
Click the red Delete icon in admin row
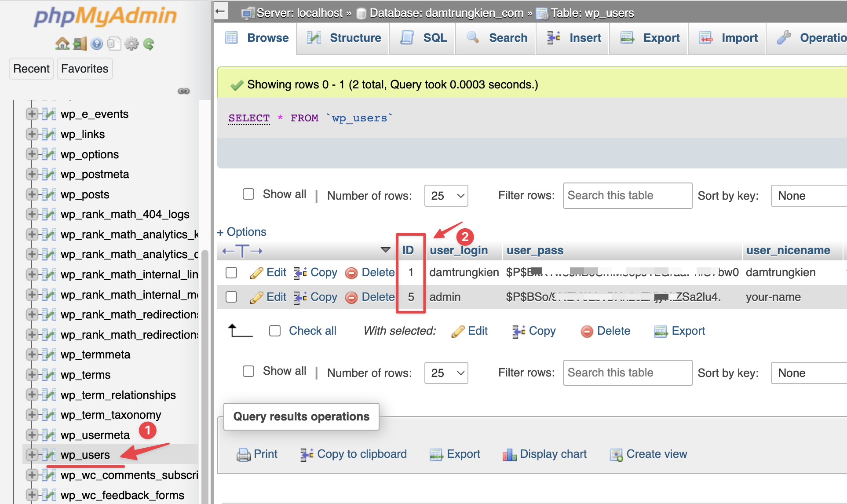[x=351, y=298]
